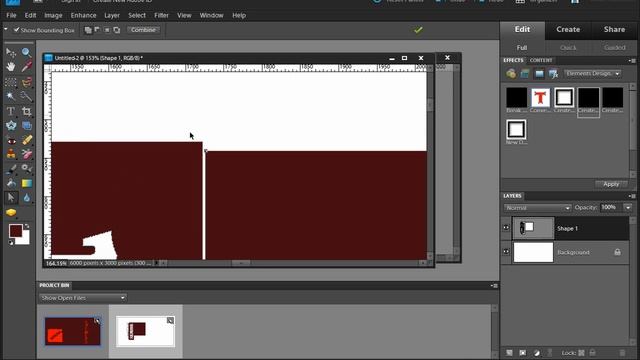Image resolution: width=640 pixels, height=360 pixels.
Task: Open the Layers panel options menu
Action: pyautogui.click(x=632, y=196)
